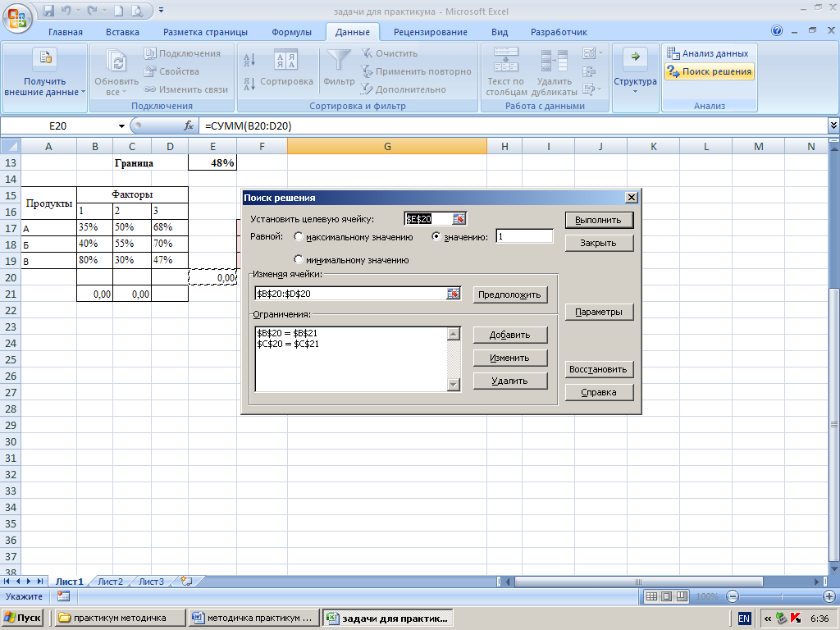The image size is (840, 630).
Task: Click the Remove Duplicates icon
Action: (x=555, y=61)
